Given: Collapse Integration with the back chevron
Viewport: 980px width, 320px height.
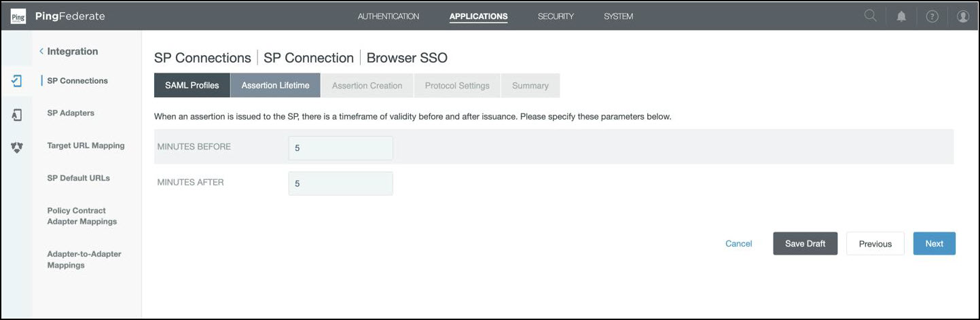Looking at the screenshot, I should point(41,52).
